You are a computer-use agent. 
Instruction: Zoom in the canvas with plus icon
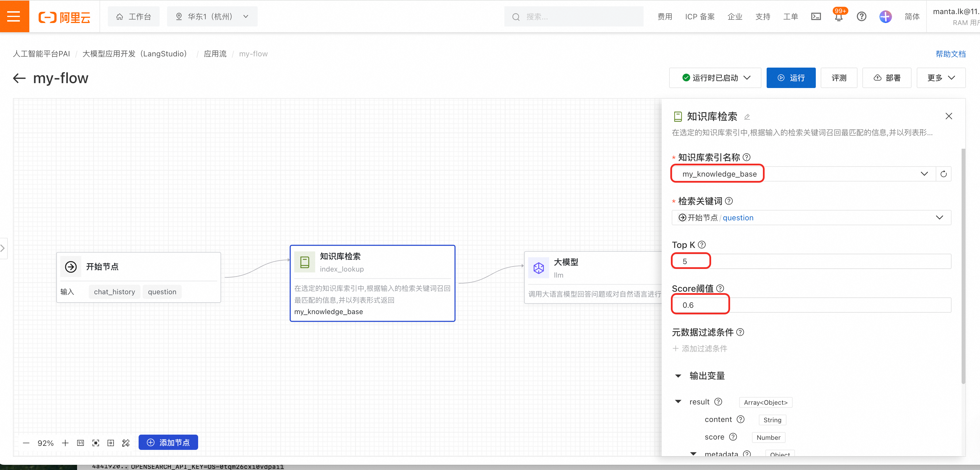click(x=66, y=443)
